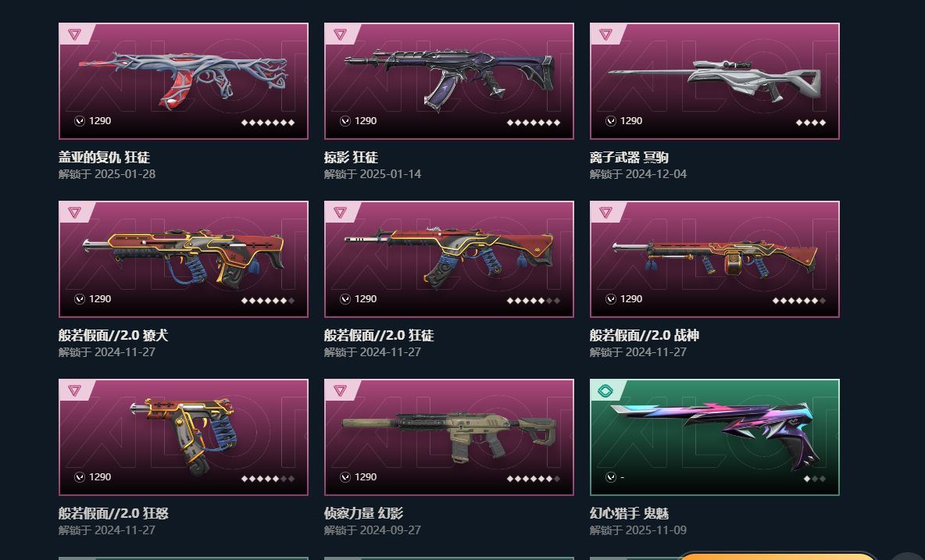
Task: Click the green tier badge on 幻心猎手 鬼魅 card
Action: pyautogui.click(x=605, y=391)
